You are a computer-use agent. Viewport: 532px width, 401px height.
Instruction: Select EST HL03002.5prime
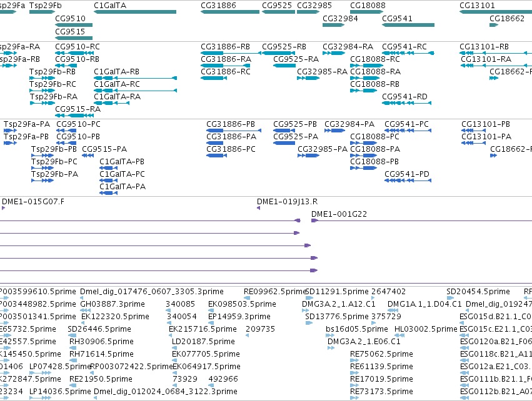(x=399, y=335)
